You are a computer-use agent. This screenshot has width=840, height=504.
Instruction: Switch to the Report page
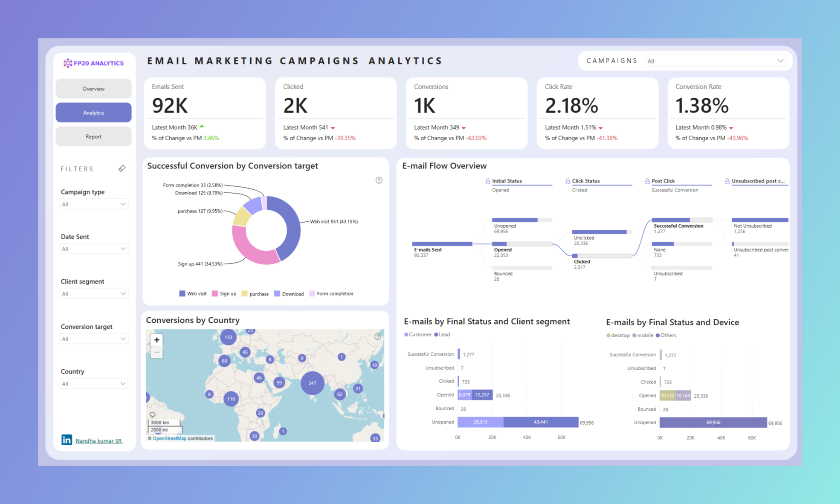[93, 136]
